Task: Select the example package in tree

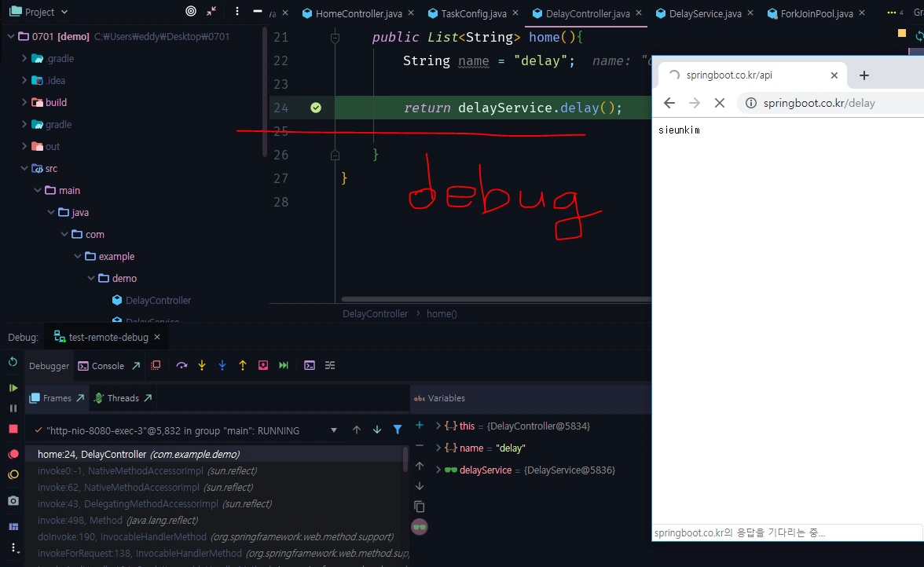Action: point(116,256)
